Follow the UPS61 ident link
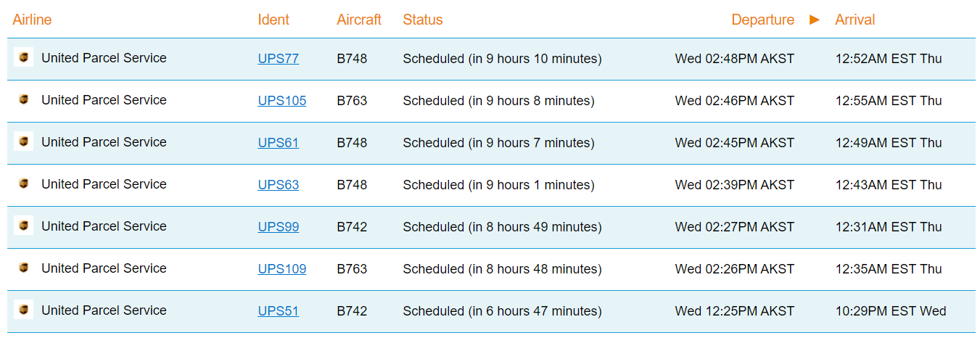The image size is (980, 338). (x=279, y=143)
